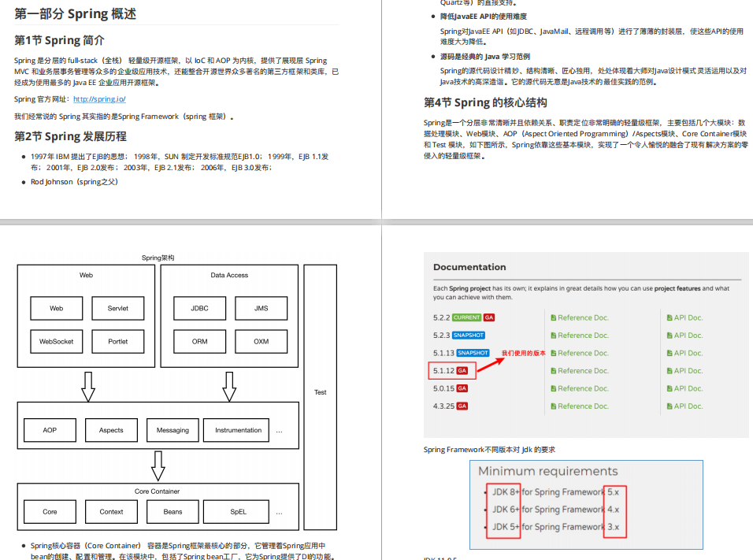Open Reference Doc. for version 5.0.15

tap(583, 388)
